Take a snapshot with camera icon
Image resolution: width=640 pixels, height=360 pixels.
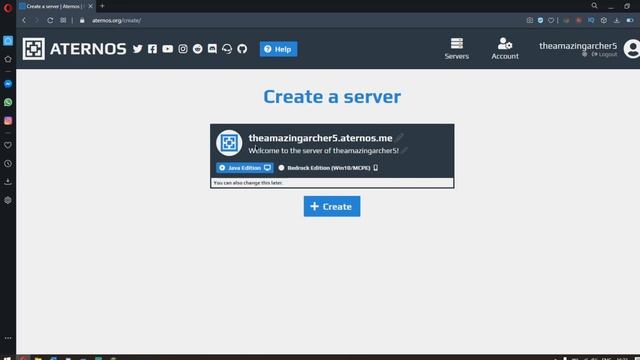click(529, 20)
